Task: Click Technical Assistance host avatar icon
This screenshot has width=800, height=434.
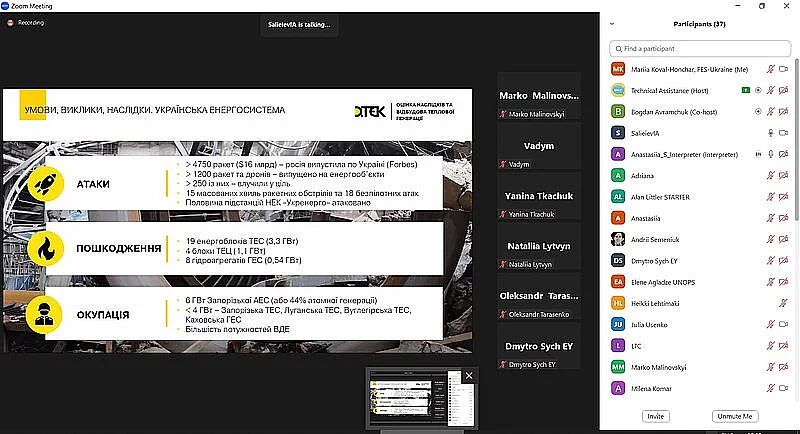Action: point(618,90)
